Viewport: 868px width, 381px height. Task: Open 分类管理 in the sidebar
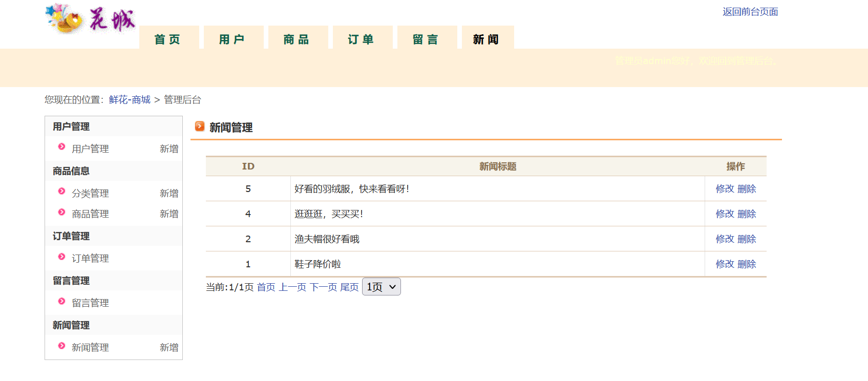(90, 194)
